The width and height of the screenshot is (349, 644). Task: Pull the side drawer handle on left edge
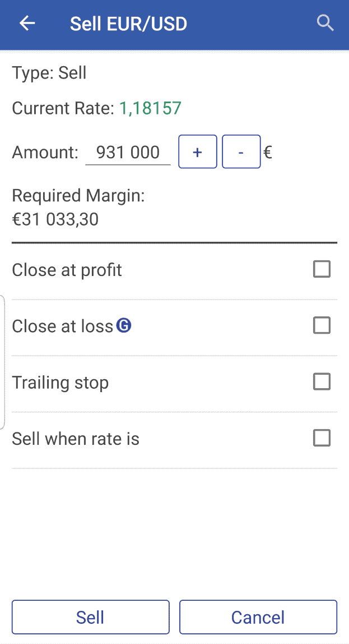pyautogui.click(x=3, y=362)
